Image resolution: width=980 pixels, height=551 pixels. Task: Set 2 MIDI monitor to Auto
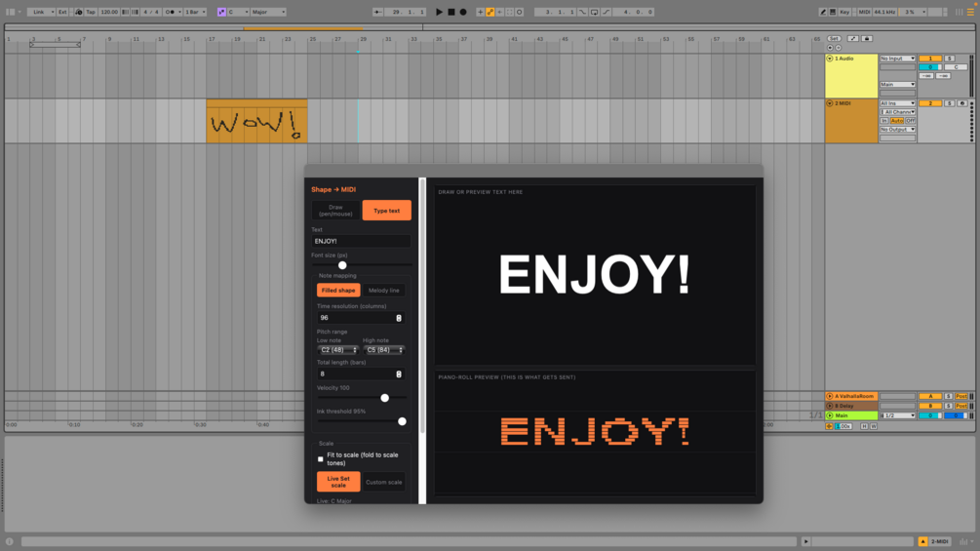click(x=897, y=121)
